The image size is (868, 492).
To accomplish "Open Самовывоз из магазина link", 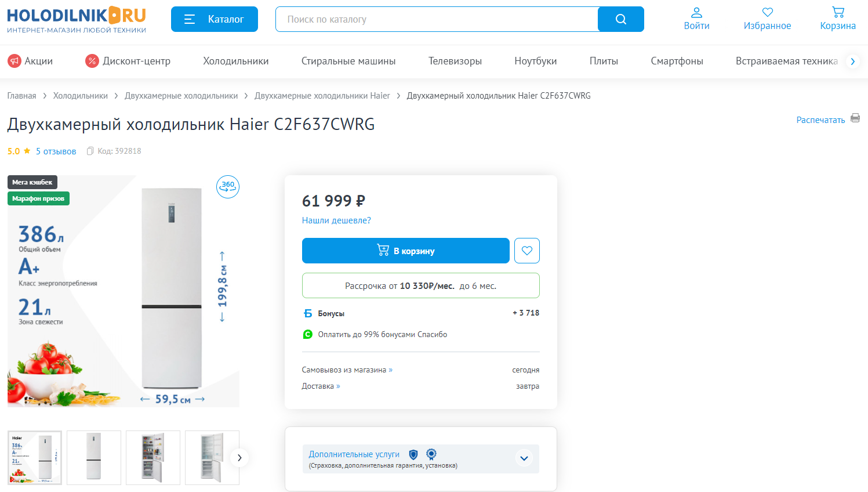I will 347,370.
